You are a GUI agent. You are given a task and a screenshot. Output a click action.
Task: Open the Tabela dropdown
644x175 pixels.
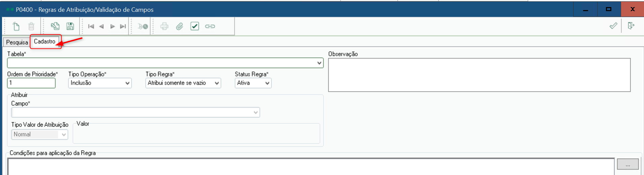(165, 63)
